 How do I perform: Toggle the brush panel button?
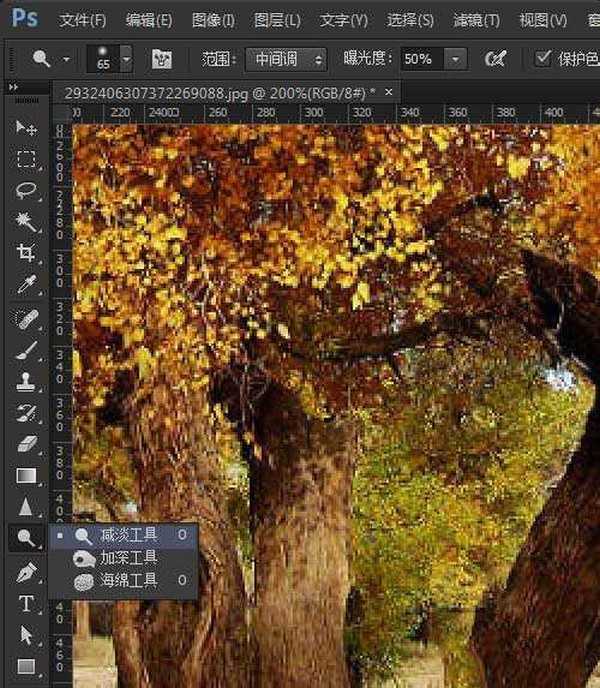(161, 59)
